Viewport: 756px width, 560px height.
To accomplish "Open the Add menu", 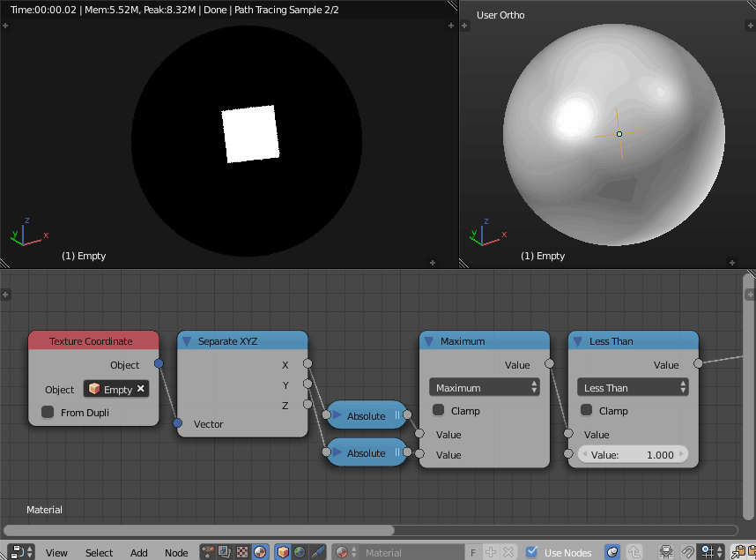I will tap(138, 552).
